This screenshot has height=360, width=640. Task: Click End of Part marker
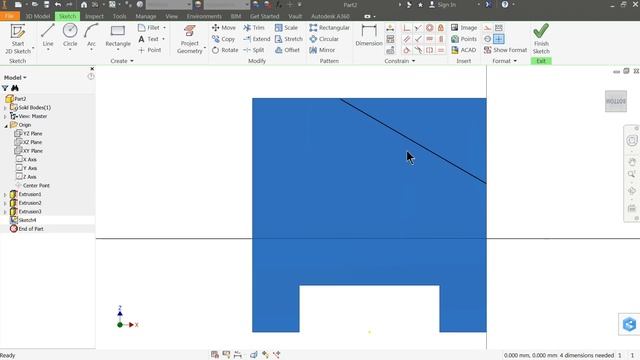27,229
